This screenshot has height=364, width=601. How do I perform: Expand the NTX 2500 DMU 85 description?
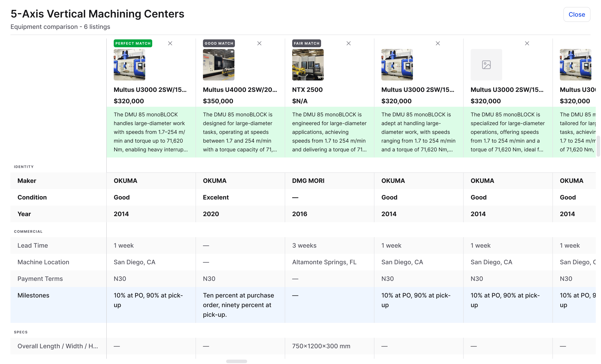click(x=329, y=132)
